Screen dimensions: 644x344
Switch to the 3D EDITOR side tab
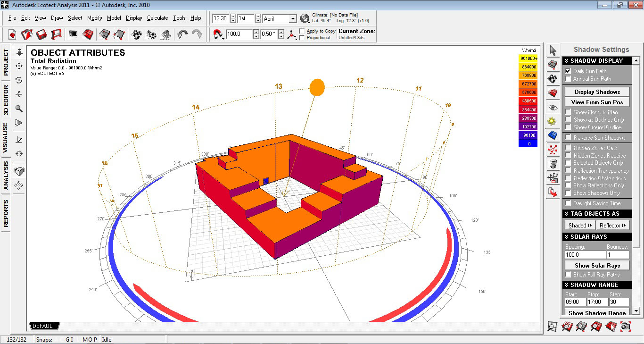6,100
